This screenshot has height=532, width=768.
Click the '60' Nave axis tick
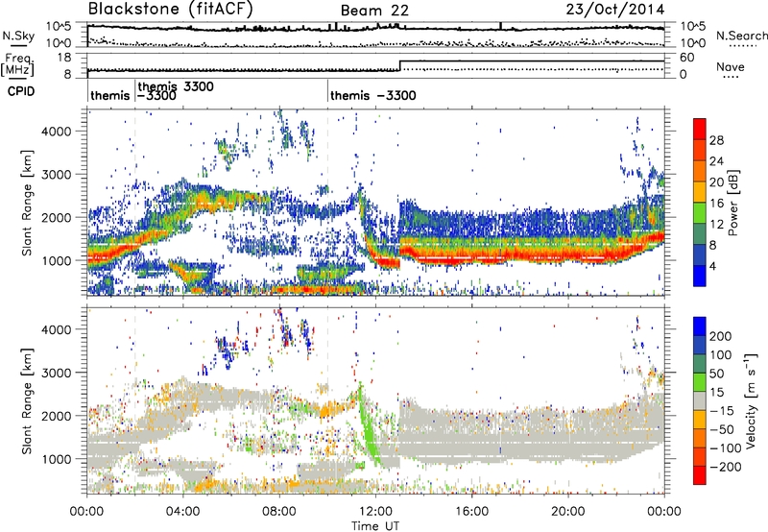click(x=687, y=58)
